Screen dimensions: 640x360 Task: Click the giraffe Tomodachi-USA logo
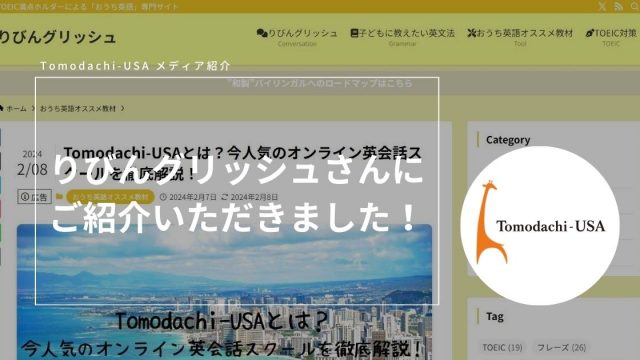click(540, 225)
